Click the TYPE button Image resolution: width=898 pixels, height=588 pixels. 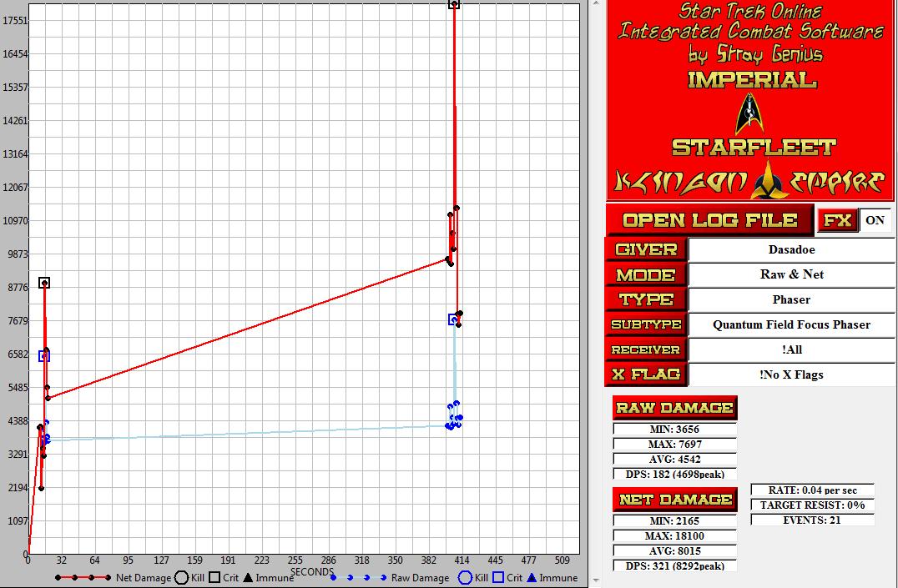(645, 299)
